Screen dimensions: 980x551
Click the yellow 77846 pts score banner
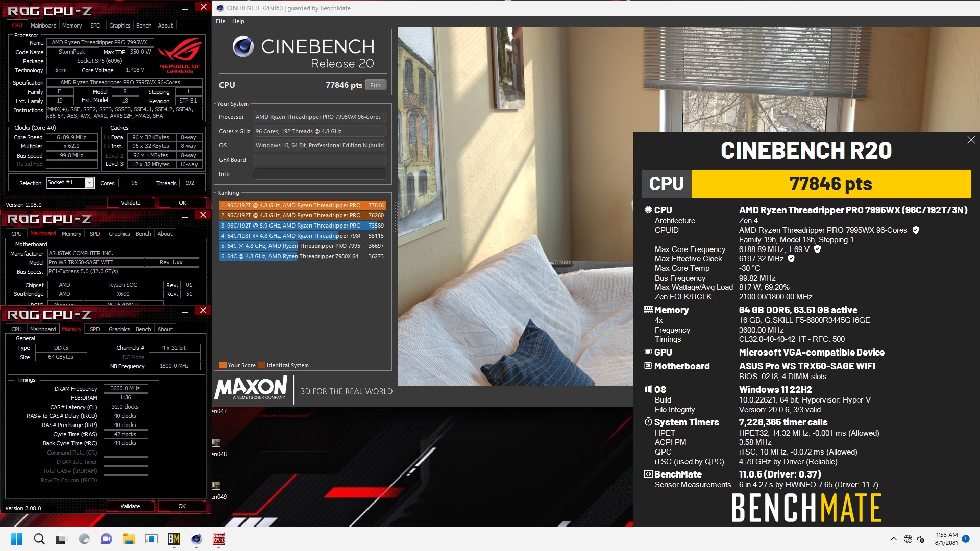point(831,184)
